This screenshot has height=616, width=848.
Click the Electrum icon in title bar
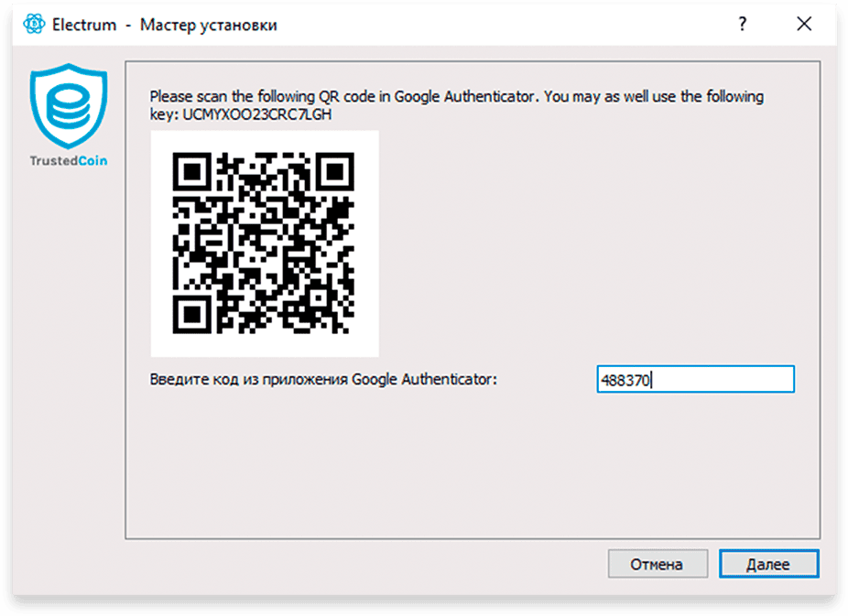pos(34,25)
